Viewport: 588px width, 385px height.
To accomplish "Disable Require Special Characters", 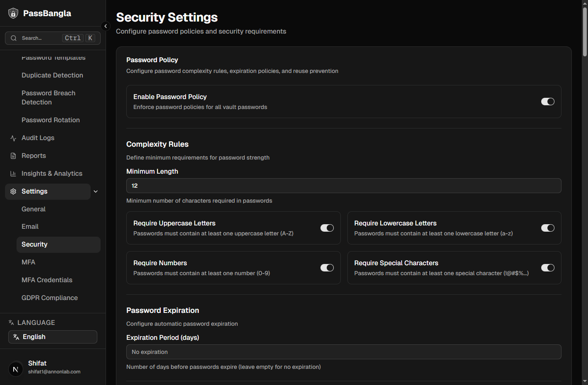I will [x=548, y=268].
